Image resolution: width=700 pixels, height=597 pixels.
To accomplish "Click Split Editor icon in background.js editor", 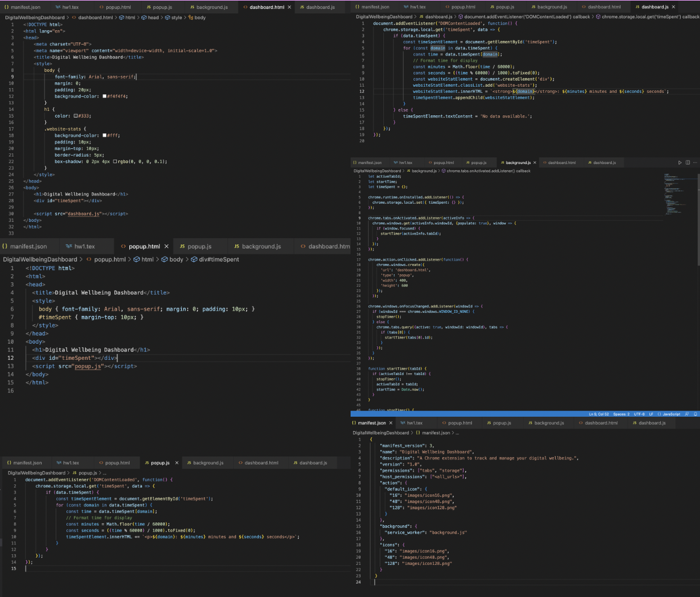I will click(687, 162).
